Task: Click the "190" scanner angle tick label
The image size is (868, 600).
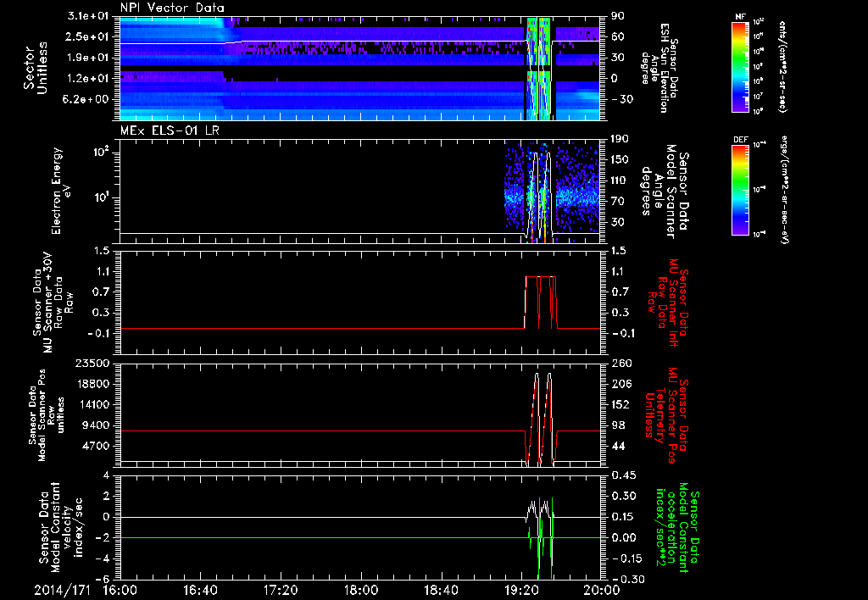Action: tap(620, 139)
